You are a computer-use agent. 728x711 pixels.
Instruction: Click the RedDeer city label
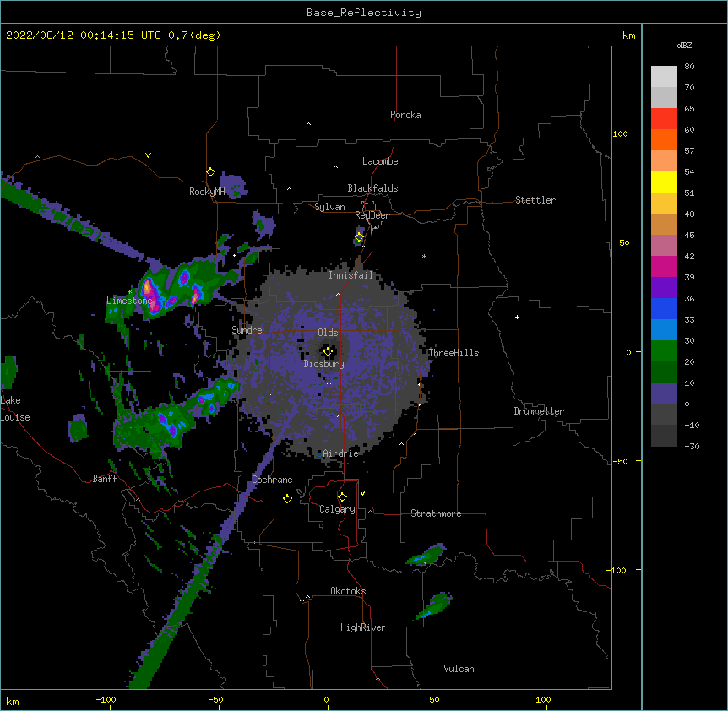click(x=372, y=215)
